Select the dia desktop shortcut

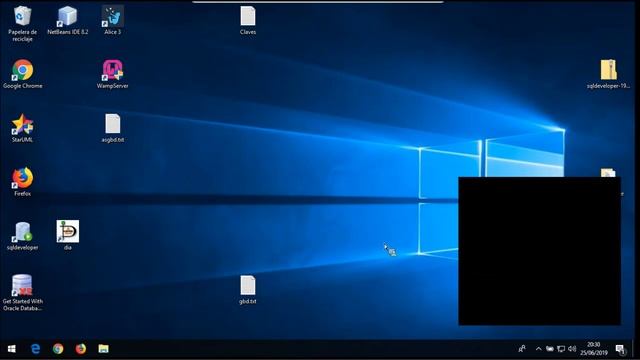pyautogui.click(x=68, y=235)
